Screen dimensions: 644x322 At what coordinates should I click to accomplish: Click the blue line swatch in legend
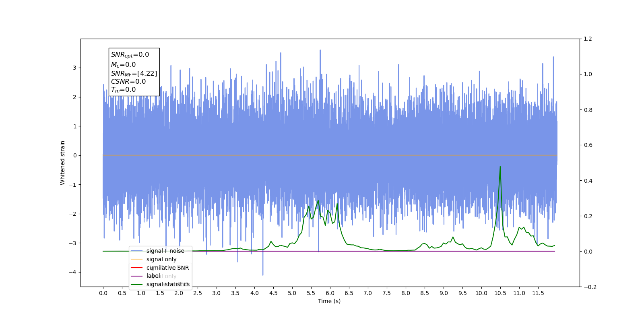coord(137,251)
